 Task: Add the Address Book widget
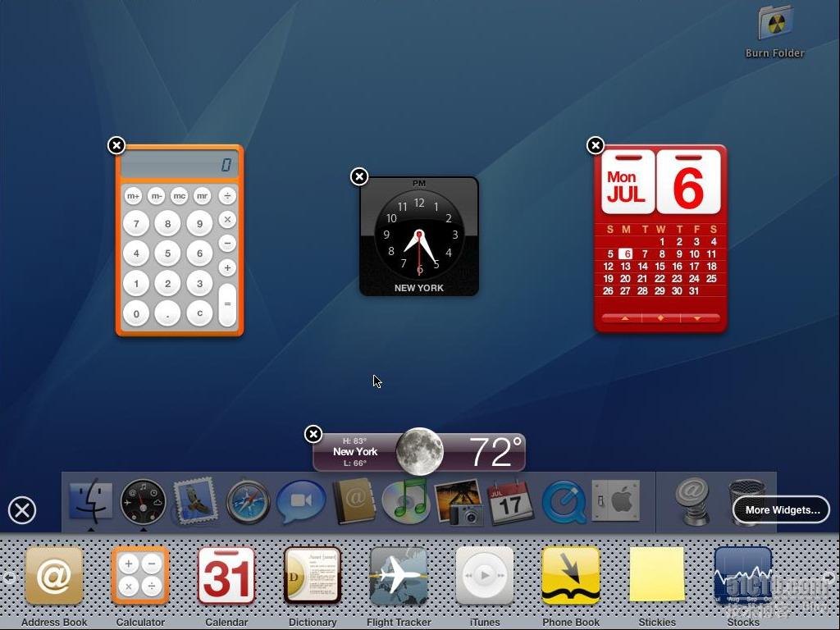(54, 576)
